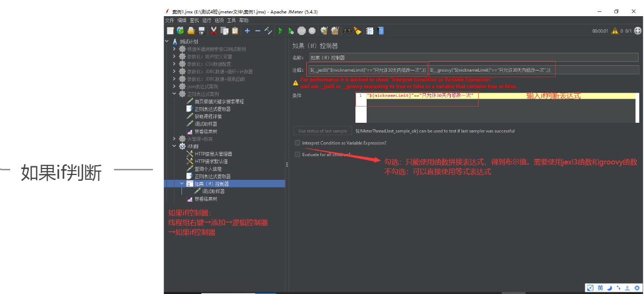Open the 帮助 menu
This screenshot has height=294, width=644.
click(x=243, y=20)
